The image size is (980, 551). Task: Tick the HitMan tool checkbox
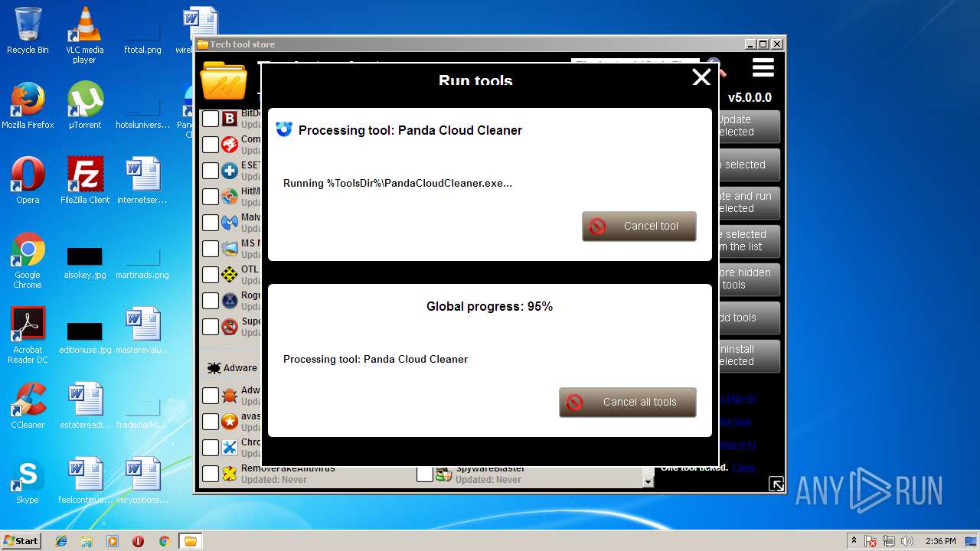tap(211, 197)
